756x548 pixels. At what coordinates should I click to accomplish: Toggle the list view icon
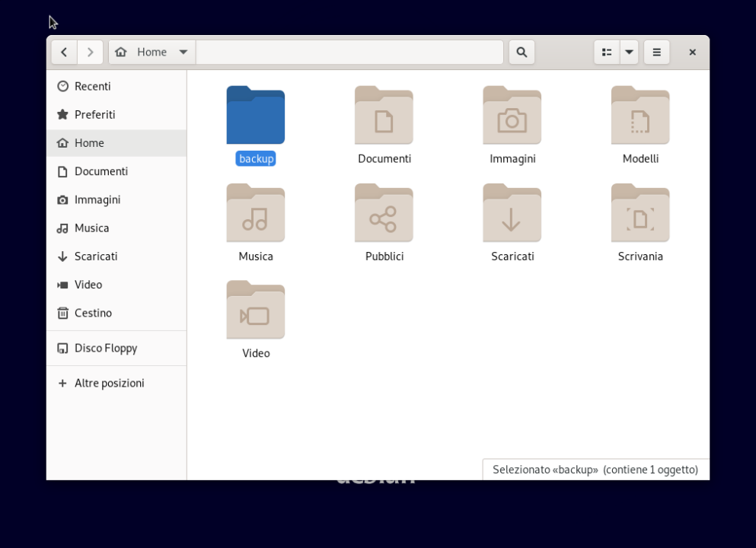pyautogui.click(x=607, y=53)
